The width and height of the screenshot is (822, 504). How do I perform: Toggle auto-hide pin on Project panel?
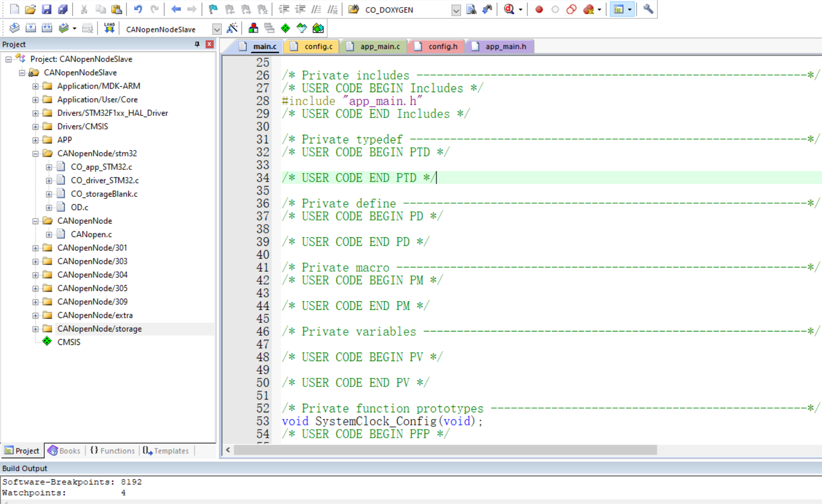click(197, 44)
